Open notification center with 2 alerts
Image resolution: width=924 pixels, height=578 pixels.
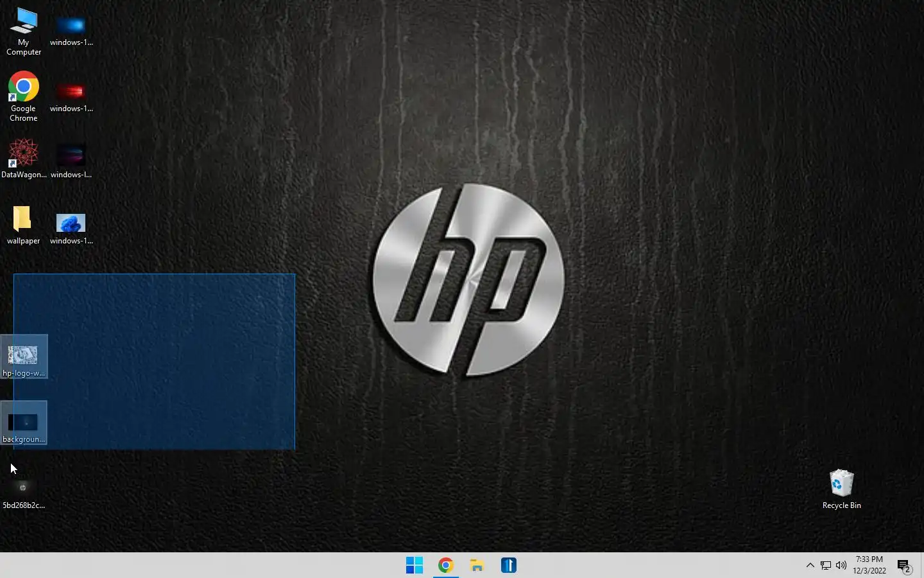(905, 566)
